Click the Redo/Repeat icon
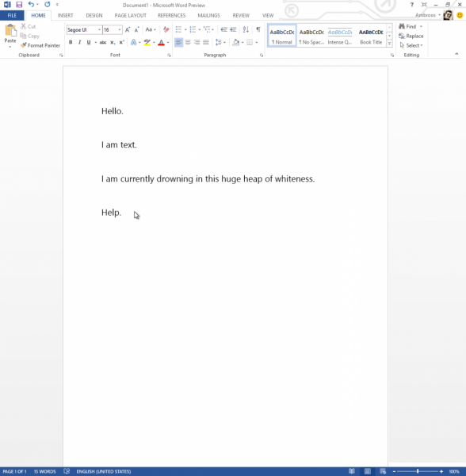The image size is (466, 476). 48,5
